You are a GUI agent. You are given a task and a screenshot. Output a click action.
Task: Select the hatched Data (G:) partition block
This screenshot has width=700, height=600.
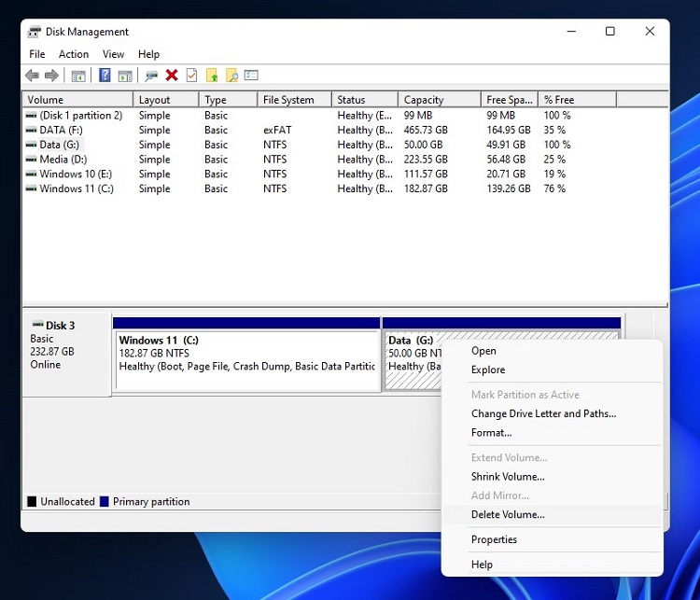coord(413,360)
